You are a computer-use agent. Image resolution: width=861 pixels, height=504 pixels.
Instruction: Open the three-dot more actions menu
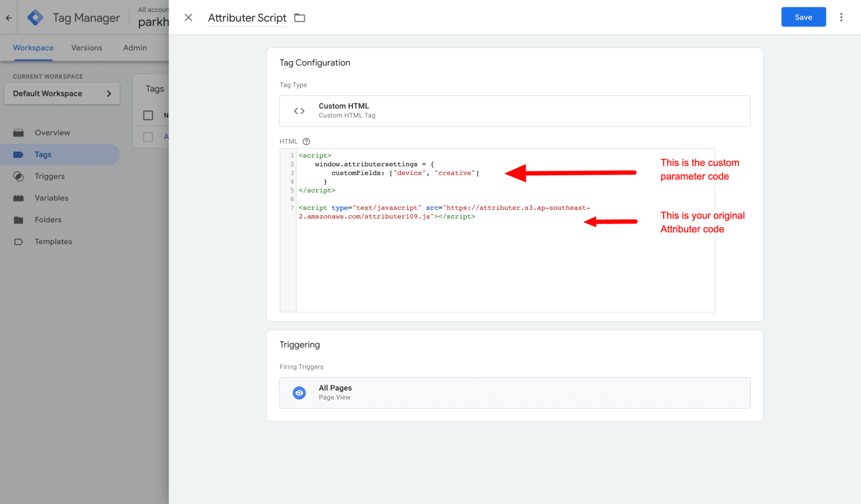point(841,17)
